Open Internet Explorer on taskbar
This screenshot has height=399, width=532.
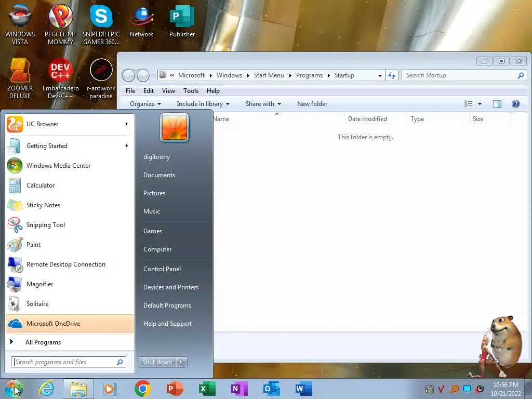coord(46,389)
